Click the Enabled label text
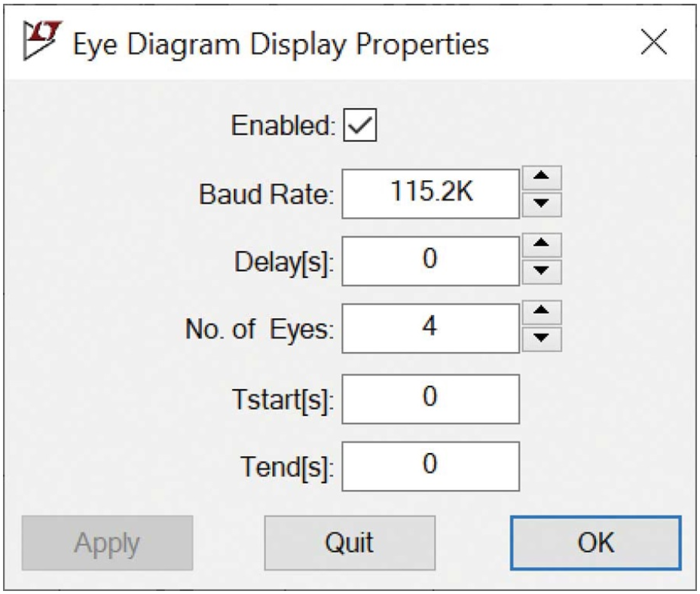The image size is (700, 594). click(x=283, y=125)
